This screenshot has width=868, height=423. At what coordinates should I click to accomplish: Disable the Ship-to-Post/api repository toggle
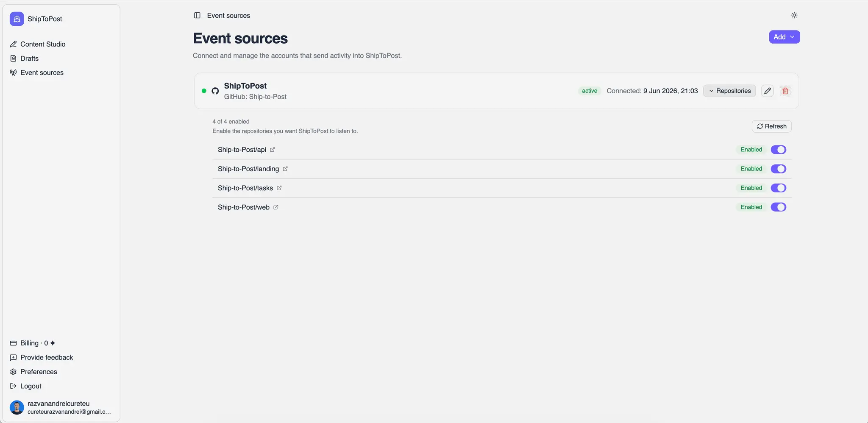click(x=779, y=150)
